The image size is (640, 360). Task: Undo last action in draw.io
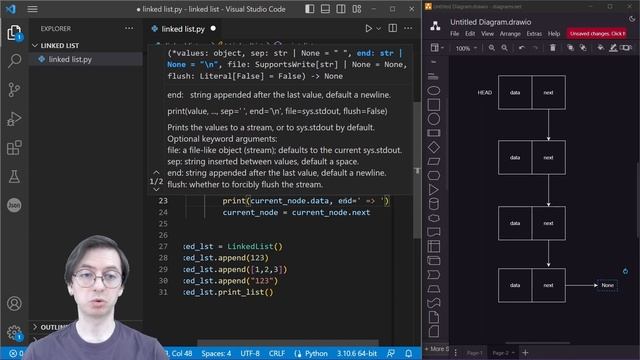tap(522, 48)
